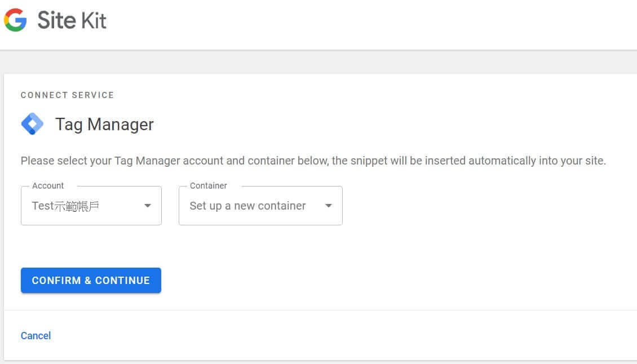The image size is (637, 364).
Task: Click the Google G logo
Action: [15, 20]
